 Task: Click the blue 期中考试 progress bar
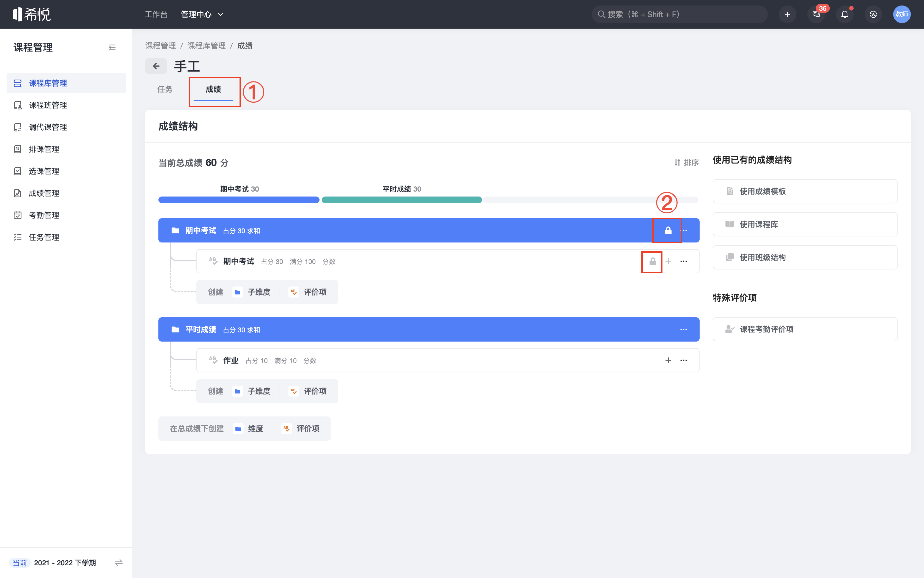(239, 200)
